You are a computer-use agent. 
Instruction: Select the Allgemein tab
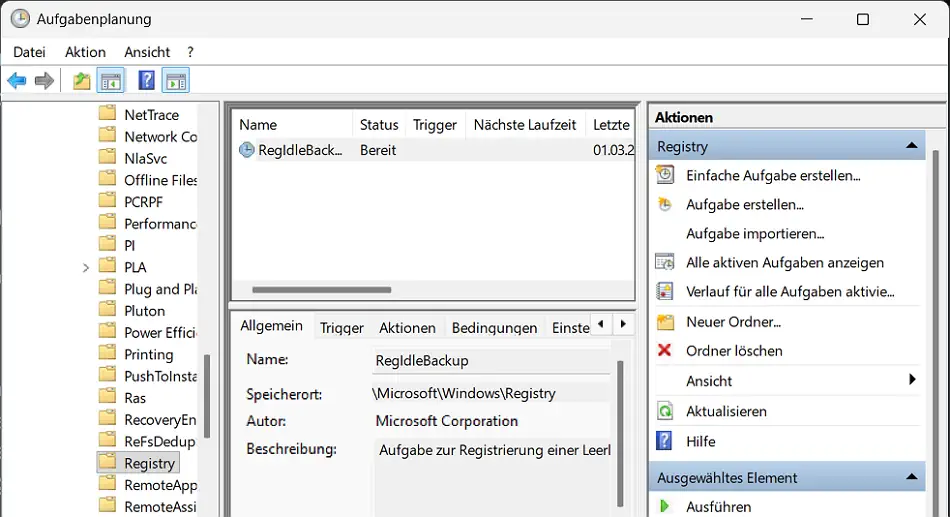tap(271, 325)
